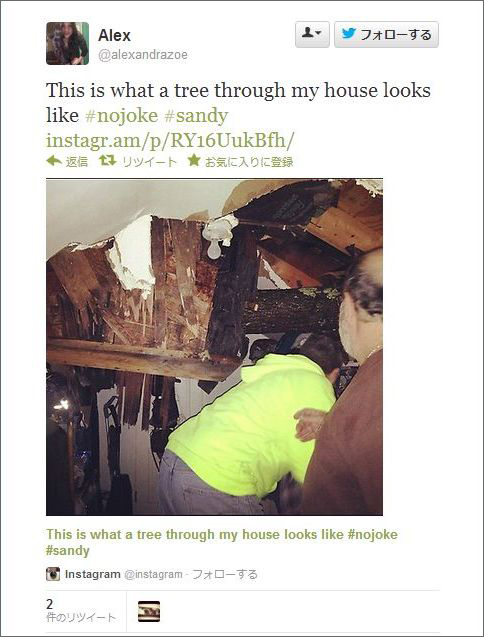Image resolution: width=484 pixels, height=637 pixels.
Task: Click the 返信 reply text
Action: coord(77,162)
